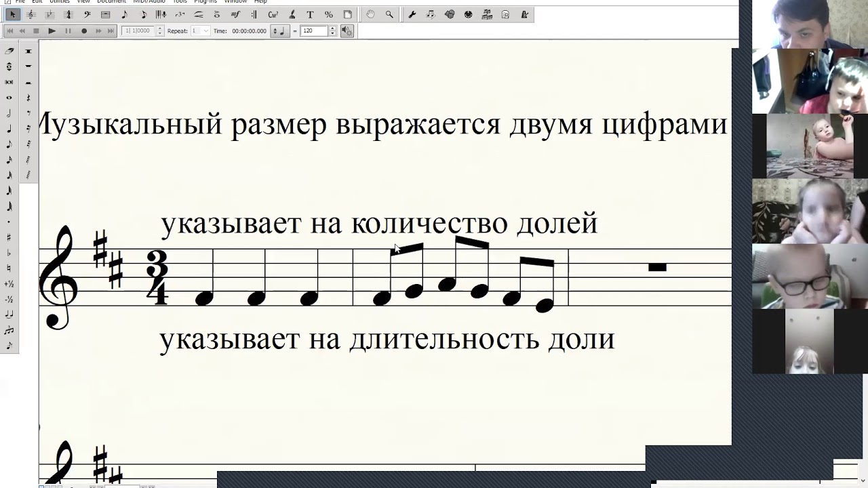Toggle the tie tool in palette

click(9, 314)
